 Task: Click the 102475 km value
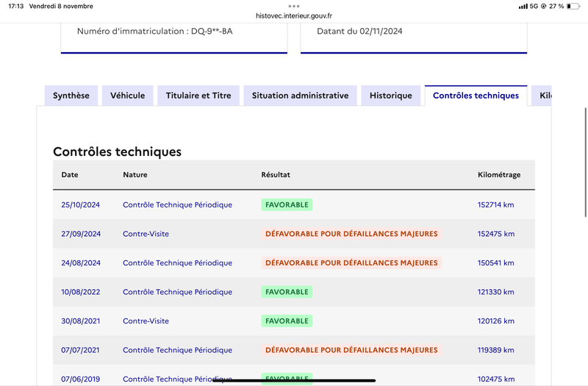pyautogui.click(x=495, y=379)
